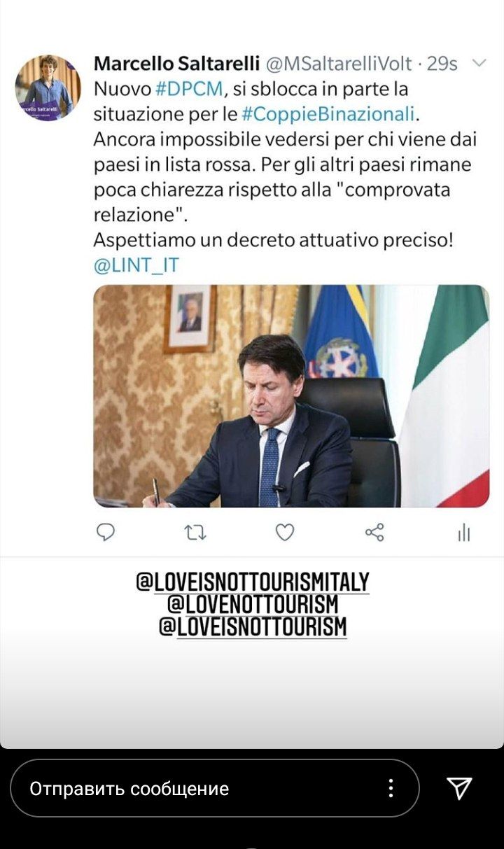Open tweet analytics bar chart icon
This screenshot has width=504, height=849.
pos(463,533)
